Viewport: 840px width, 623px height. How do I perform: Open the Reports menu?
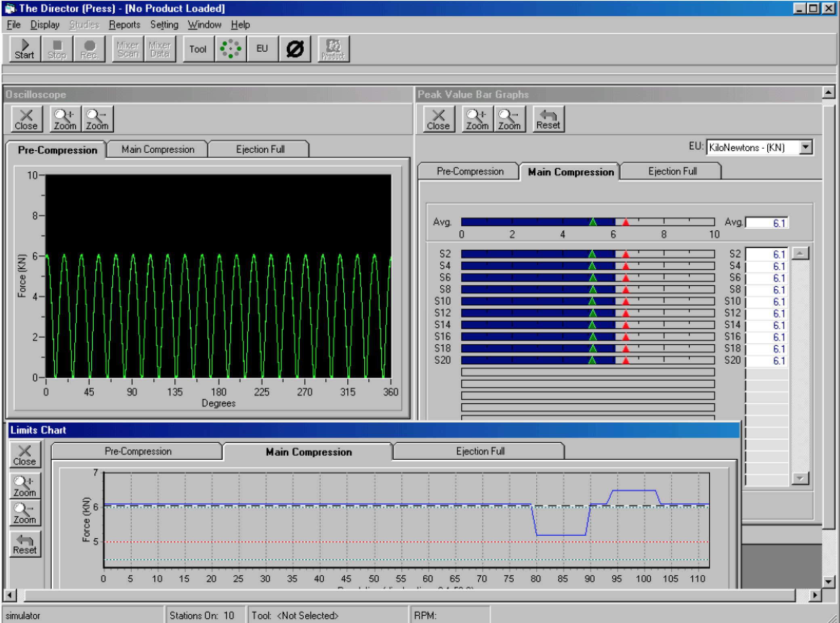point(124,25)
